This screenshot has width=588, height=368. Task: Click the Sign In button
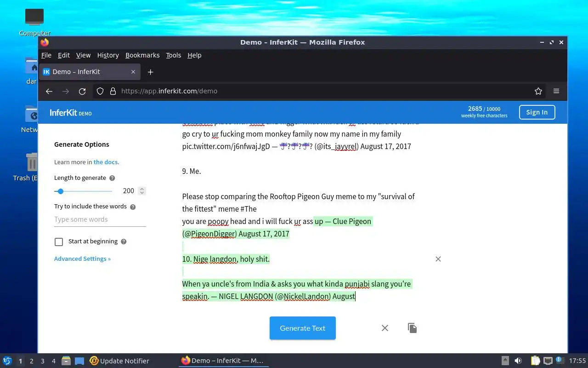pos(537,112)
